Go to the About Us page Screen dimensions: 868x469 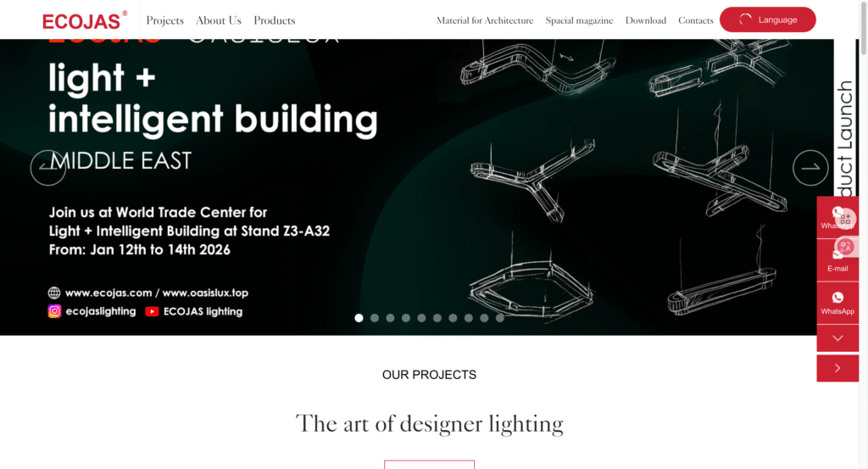pos(219,20)
